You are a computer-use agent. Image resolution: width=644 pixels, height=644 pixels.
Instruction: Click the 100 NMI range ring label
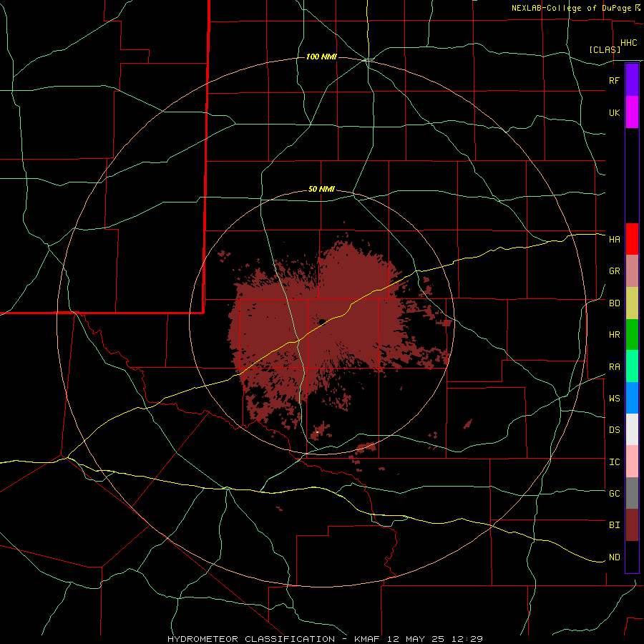click(321, 57)
